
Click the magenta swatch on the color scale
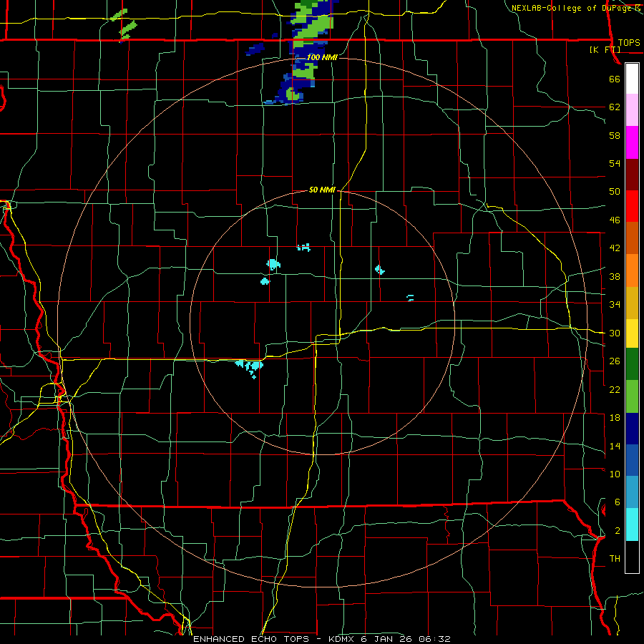pyautogui.click(x=632, y=142)
